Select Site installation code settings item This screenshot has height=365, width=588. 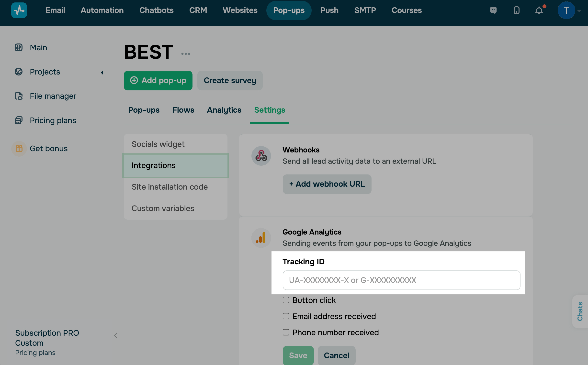[170, 187]
